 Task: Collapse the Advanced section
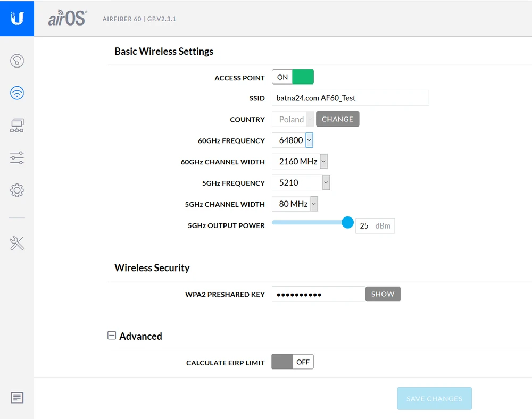tap(112, 336)
